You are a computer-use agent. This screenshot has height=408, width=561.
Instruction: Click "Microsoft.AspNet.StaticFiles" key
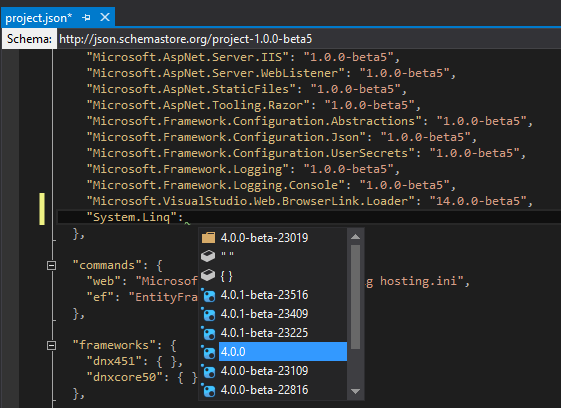(x=191, y=89)
